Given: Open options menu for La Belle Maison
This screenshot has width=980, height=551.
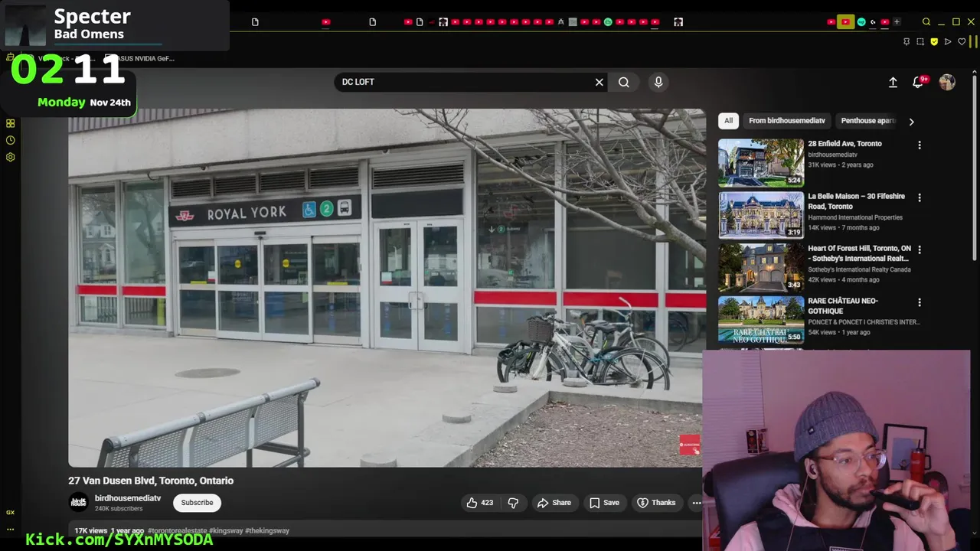Looking at the screenshot, I should click(920, 197).
